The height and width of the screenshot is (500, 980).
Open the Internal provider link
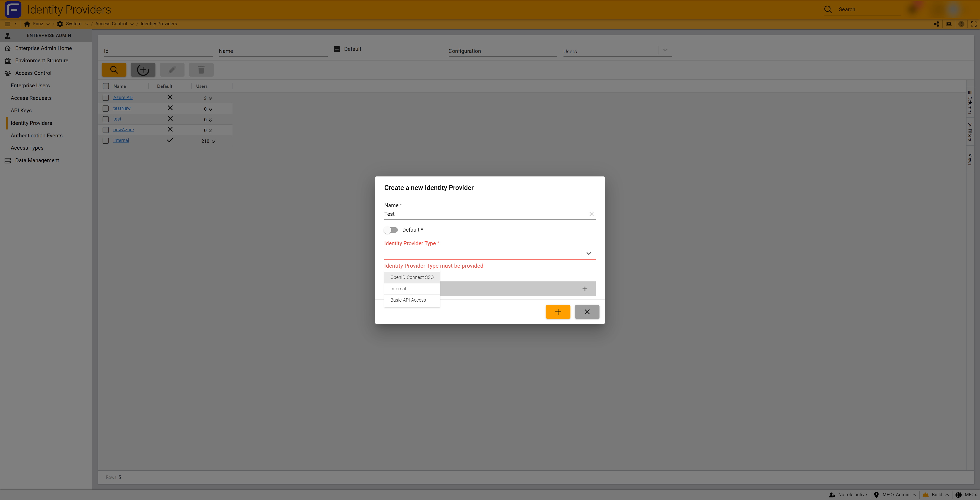point(121,140)
